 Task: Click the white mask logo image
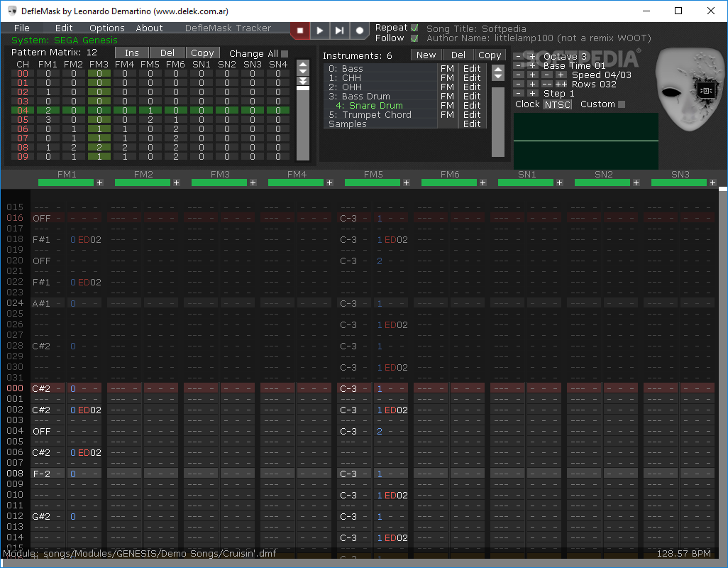[x=689, y=91]
